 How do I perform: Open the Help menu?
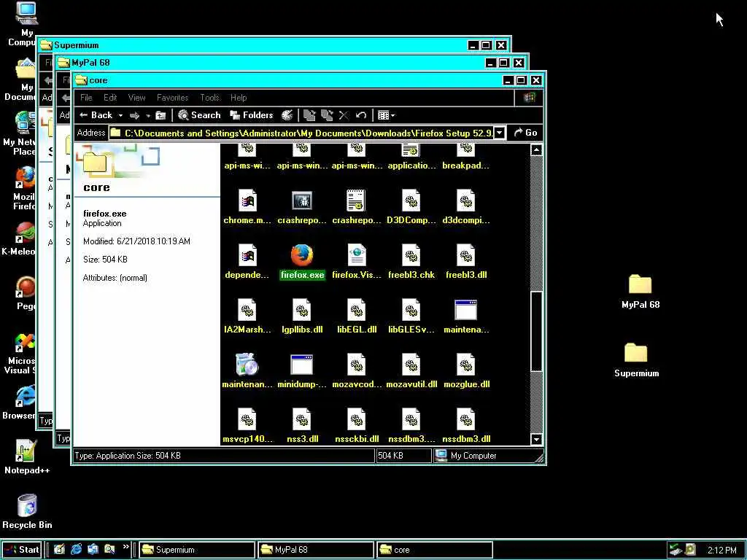pyautogui.click(x=239, y=98)
